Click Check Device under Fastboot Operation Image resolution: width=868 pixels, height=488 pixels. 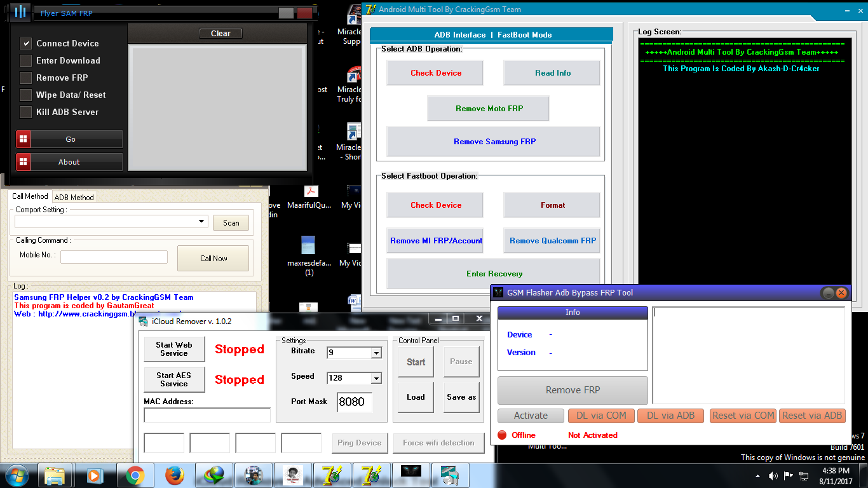pos(435,205)
